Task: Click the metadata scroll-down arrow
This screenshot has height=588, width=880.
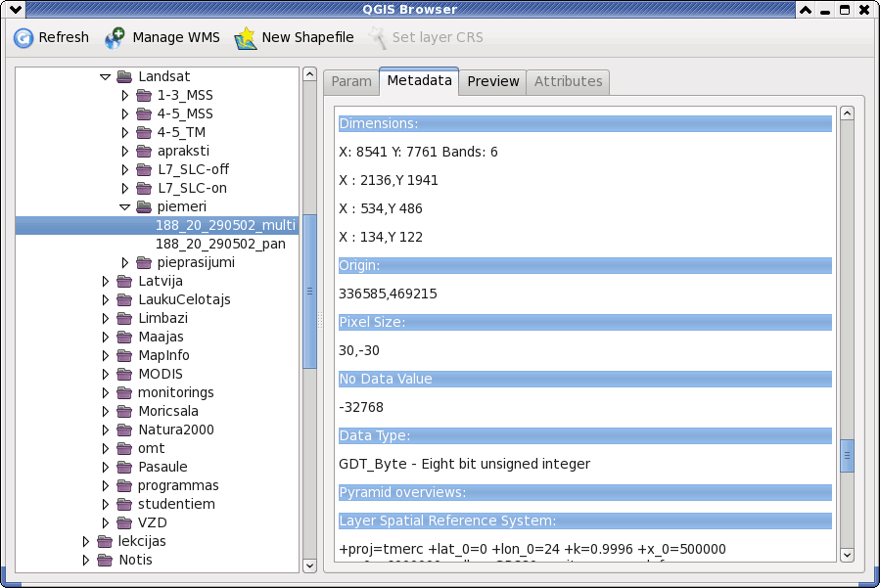Action: coord(847,555)
